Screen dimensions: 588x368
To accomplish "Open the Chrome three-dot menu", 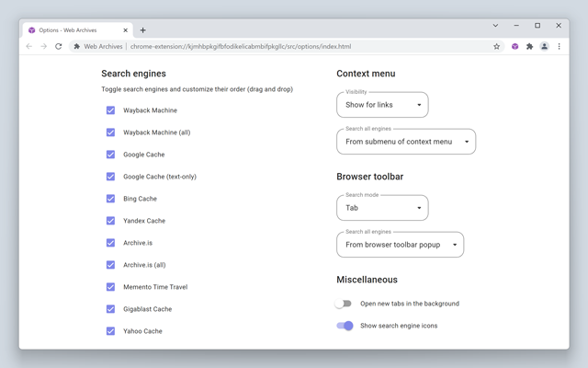I will point(559,46).
